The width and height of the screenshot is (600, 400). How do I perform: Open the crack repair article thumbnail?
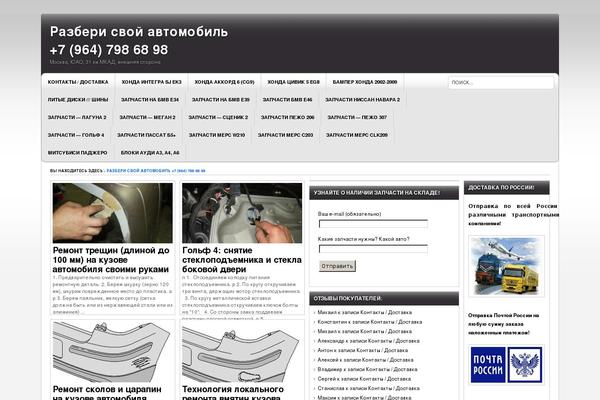click(x=112, y=212)
